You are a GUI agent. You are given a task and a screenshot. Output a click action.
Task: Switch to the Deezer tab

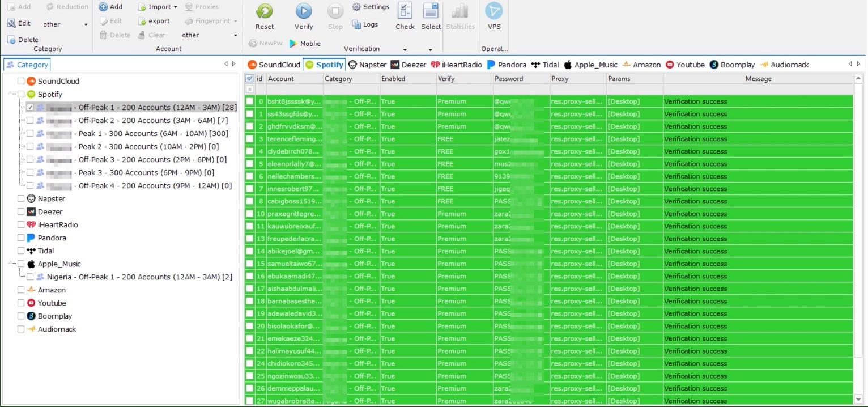tap(409, 65)
